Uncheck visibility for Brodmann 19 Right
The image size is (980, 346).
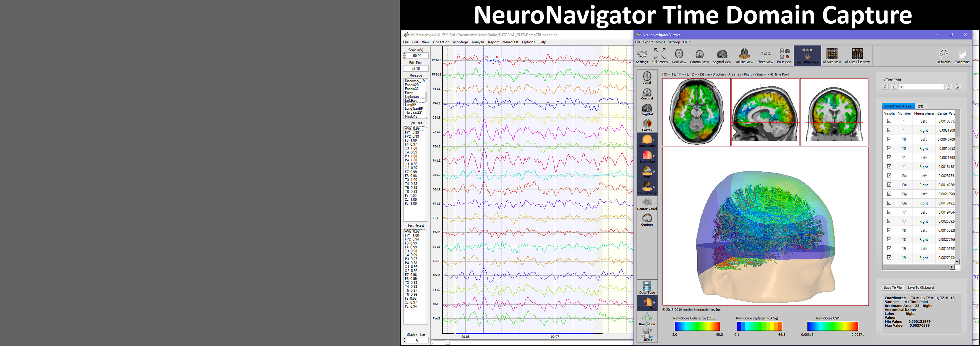pyautogui.click(x=889, y=257)
